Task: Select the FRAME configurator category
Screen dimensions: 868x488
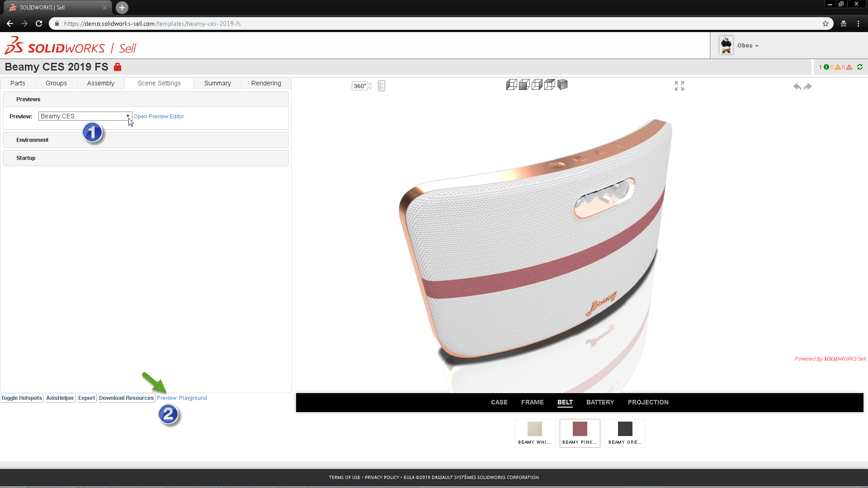Action: (x=532, y=402)
